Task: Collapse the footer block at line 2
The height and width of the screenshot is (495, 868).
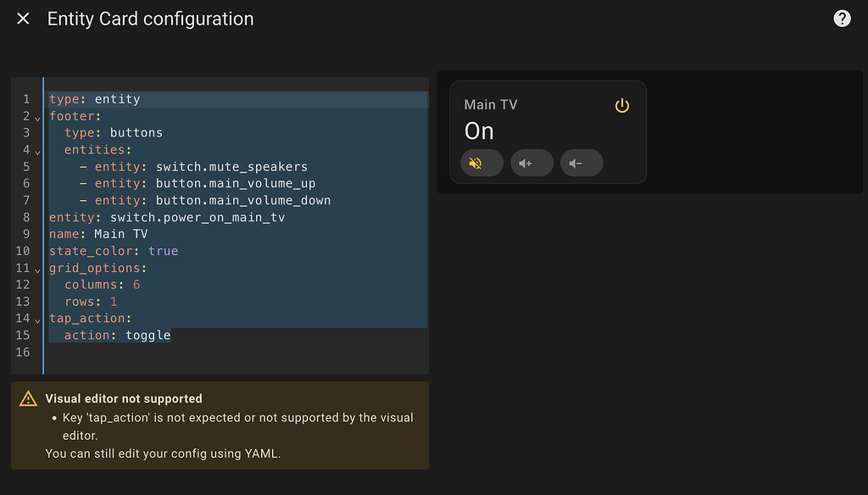Action: coord(36,117)
